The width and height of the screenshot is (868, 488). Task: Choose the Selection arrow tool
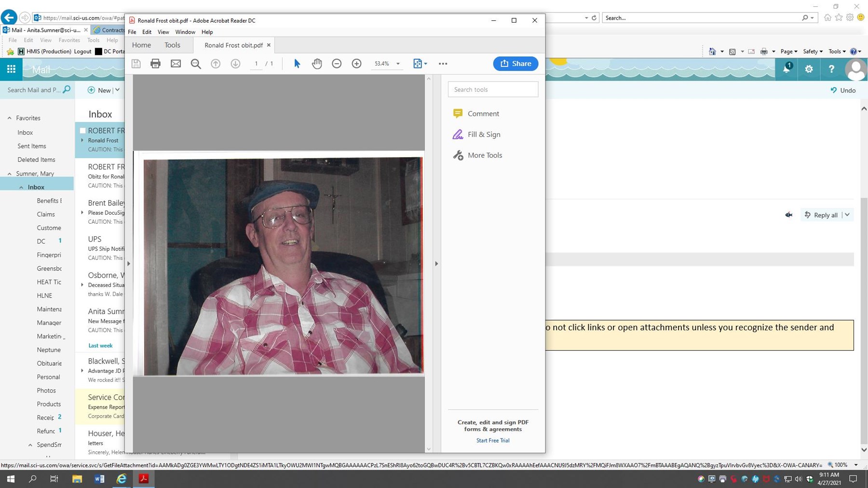point(297,64)
